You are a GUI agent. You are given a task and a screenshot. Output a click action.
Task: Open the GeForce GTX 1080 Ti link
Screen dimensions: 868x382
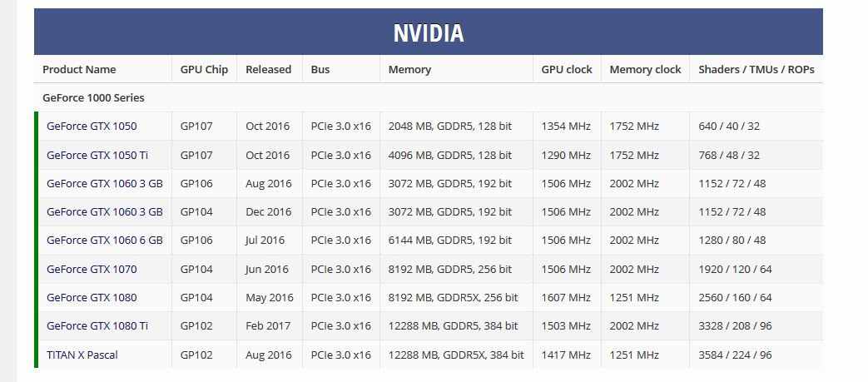tap(97, 326)
